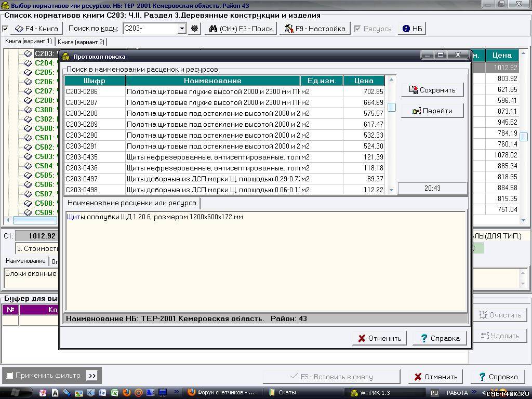Open the Наименование tab in bottom panel
This screenshot has height=399, width=532.
pyautogui.click(x=25, y=261)
